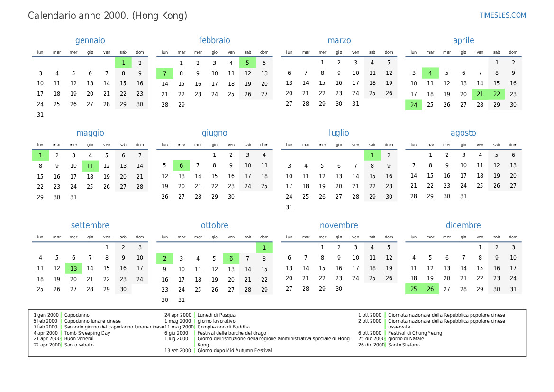Click 'Santo sabato' legend entry
This screenshot has width=554, height=392.
pyautogui.click(x=79, y=345)
